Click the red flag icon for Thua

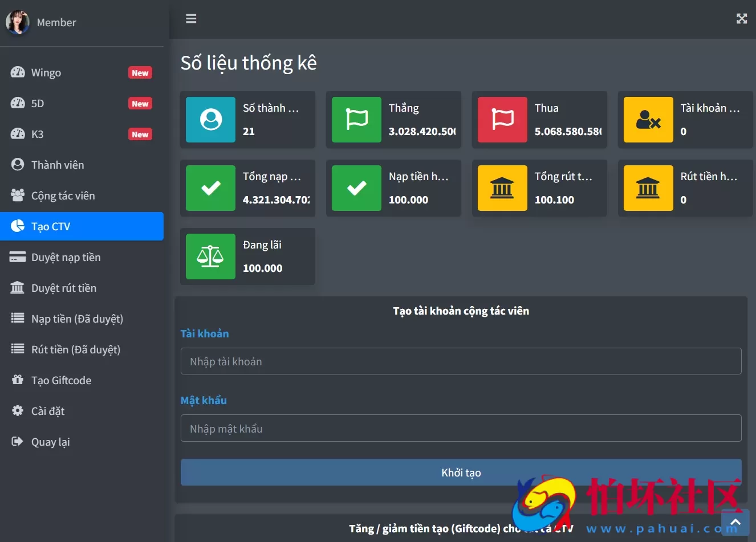[502, 120]
